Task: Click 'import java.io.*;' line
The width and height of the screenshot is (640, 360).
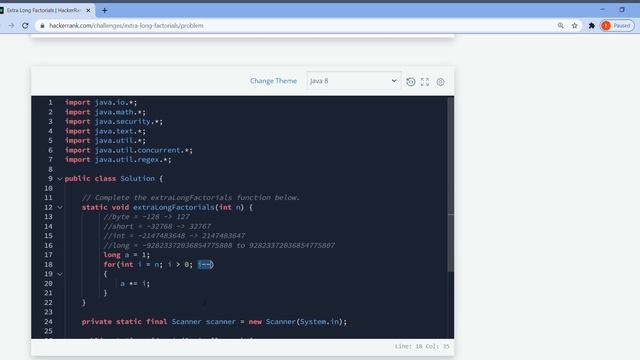Action: 101,102
